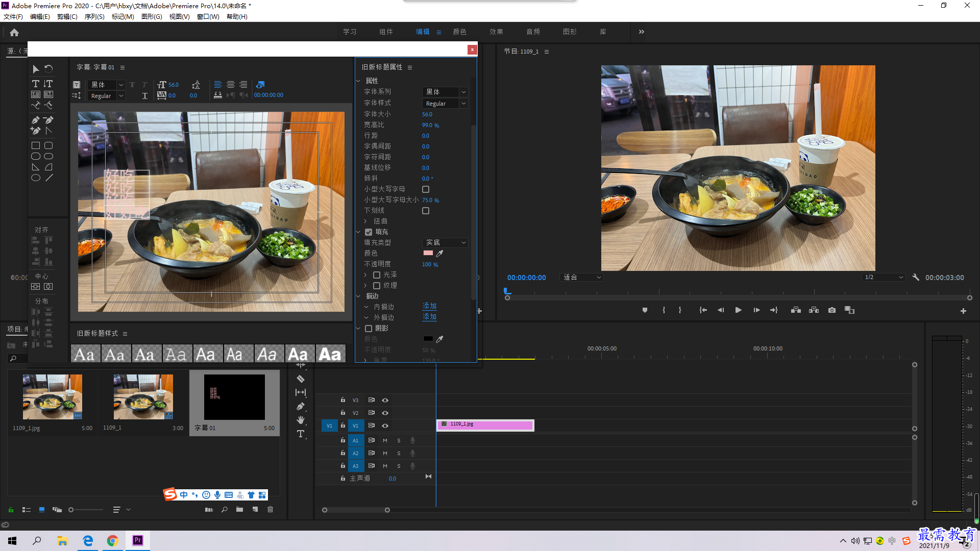Open program monitor wrench settings
Screen dimensions: 980x551
[x=916, y=278]
